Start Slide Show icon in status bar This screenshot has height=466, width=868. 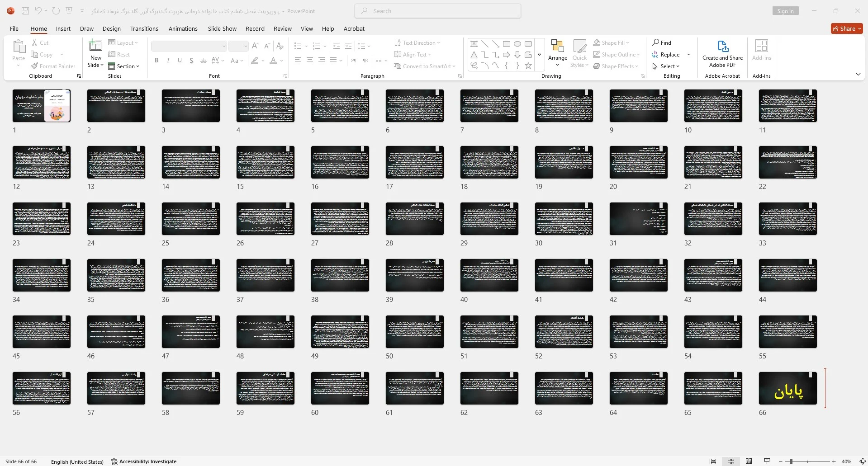click(x=767, y=461)
